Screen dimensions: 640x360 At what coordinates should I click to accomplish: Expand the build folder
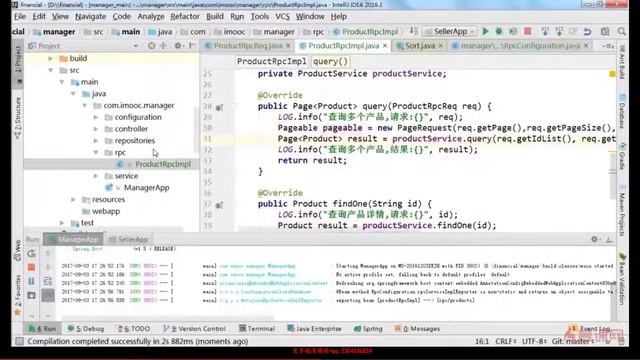click(51, 58)
